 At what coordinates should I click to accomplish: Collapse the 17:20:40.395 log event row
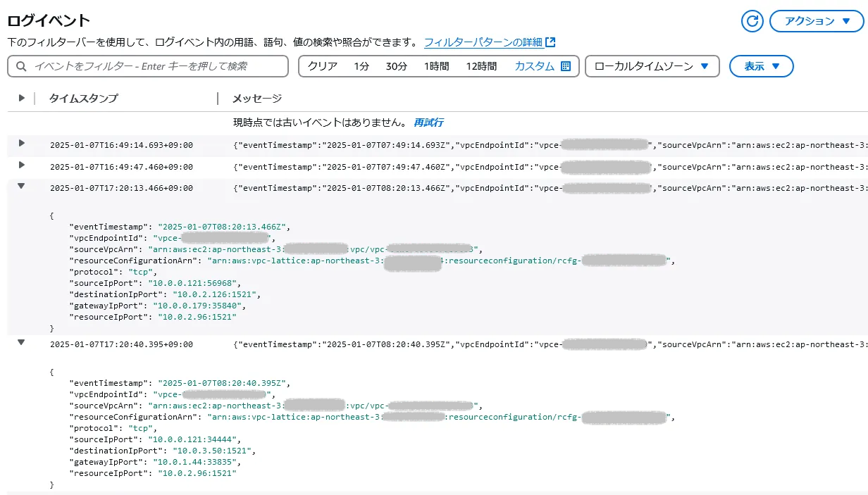pyautogui.click(x=21, y=342)
